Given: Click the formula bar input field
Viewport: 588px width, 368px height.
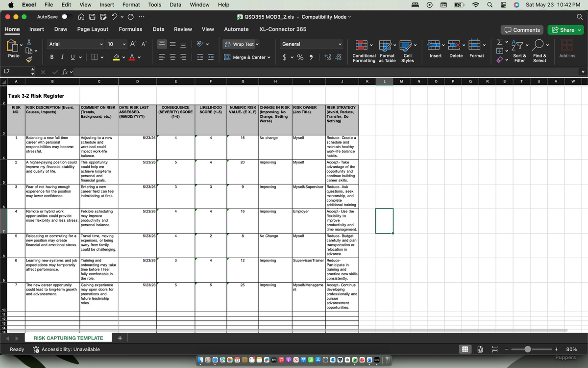Looking at the screenshot, I should coord(326,72).
